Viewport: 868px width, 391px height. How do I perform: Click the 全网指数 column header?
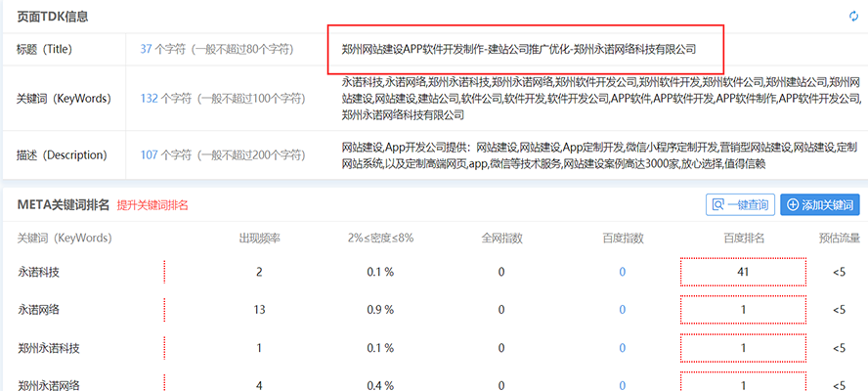click(x=501, y=239)
